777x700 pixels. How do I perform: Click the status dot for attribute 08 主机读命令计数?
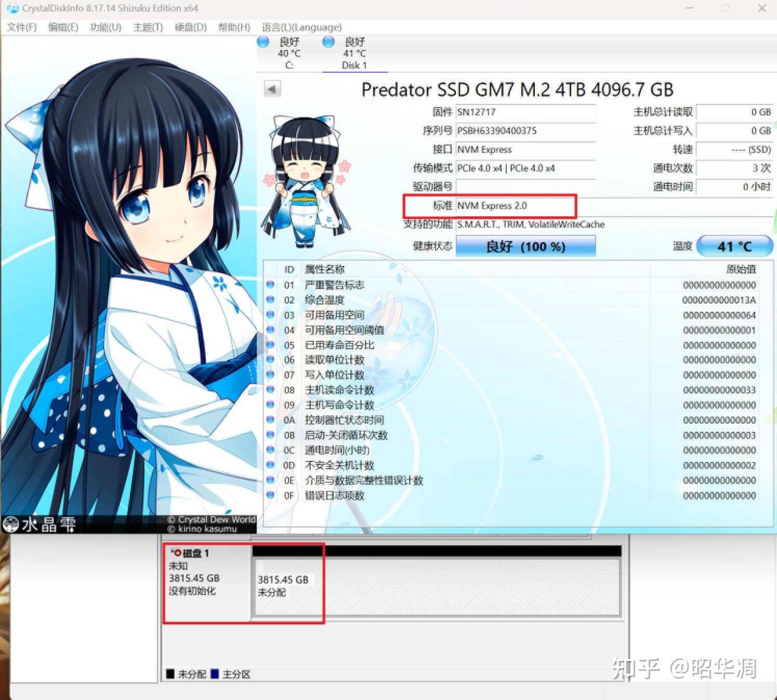point(270,390)
